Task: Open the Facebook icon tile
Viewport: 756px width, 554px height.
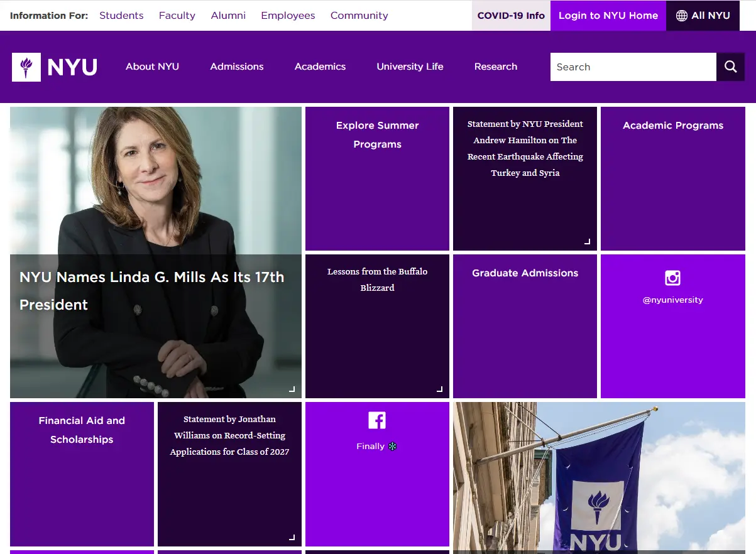Action: click(377, 420)
